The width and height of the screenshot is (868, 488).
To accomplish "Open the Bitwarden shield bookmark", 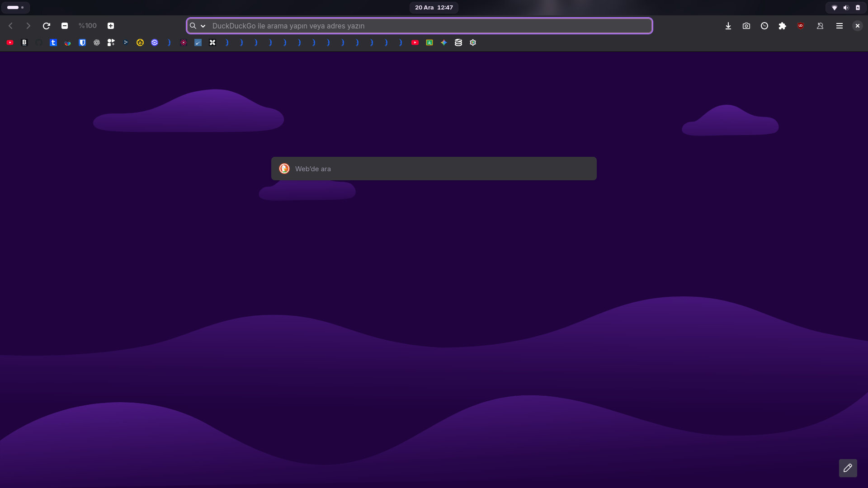I will [x=82, y=42].
